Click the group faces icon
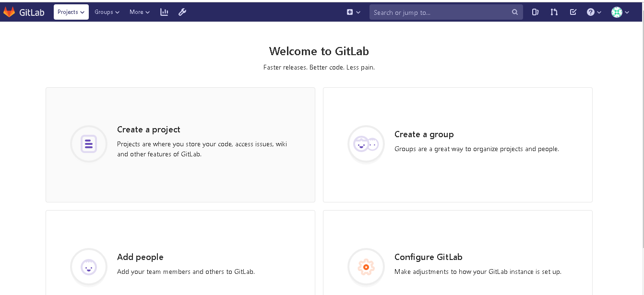 coord(366,144)
